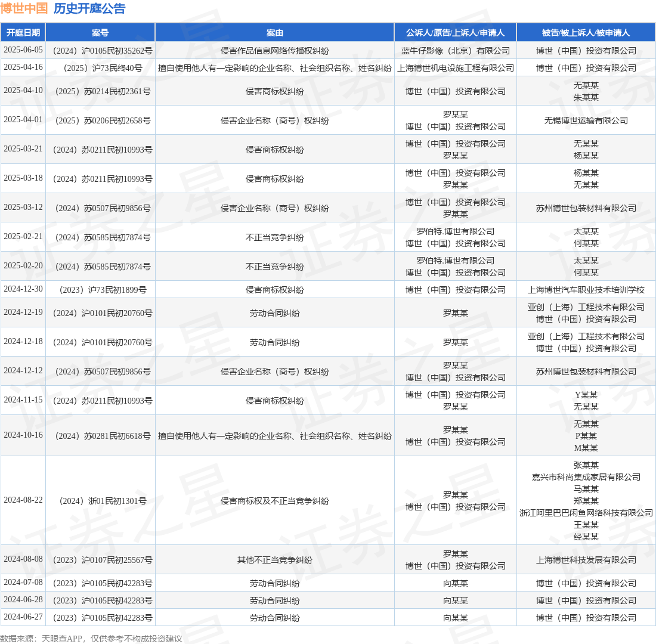Click 无锡博世运输有限公司 cell
Image resolution: width=656 pixels, height=644 pixels.
[x=586, y=120]
